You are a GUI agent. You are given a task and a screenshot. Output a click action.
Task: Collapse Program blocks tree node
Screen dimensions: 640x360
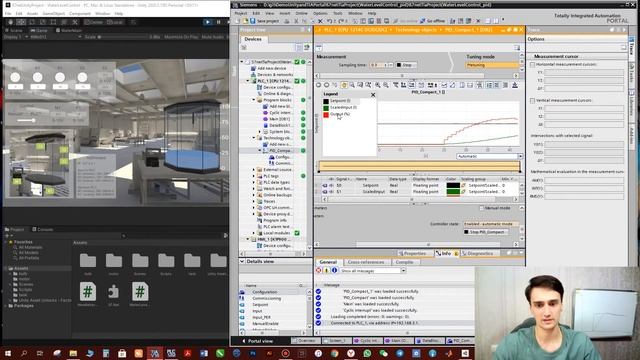click(253, 100)
